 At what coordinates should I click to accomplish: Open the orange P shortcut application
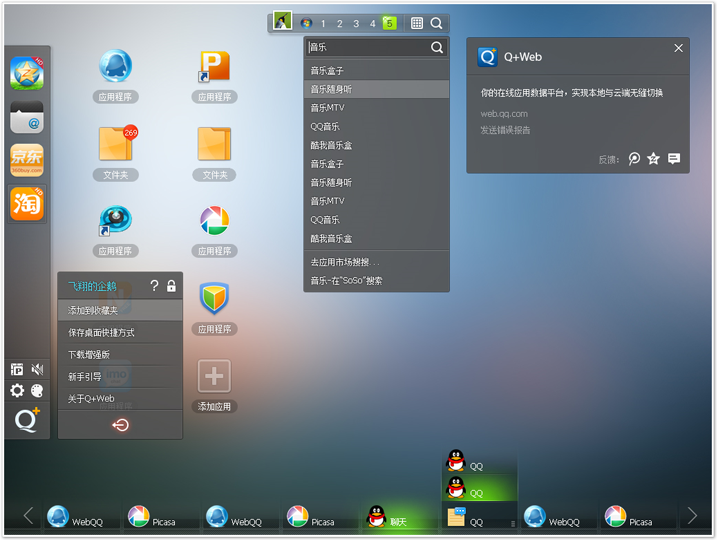click(x=214, y=67)
